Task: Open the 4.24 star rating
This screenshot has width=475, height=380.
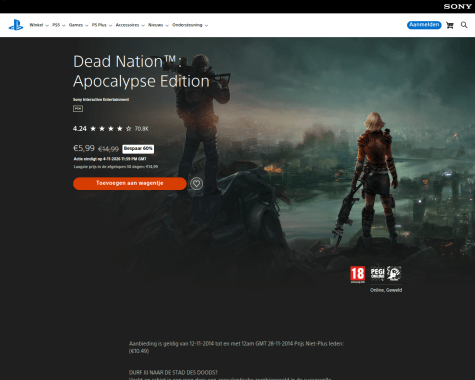Action: point(102,129)
